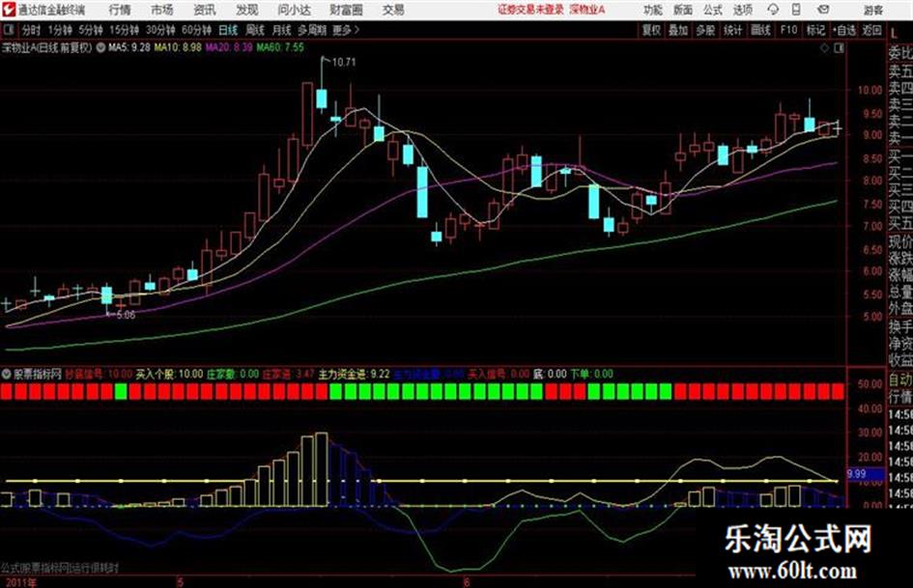Click the 返回 back toolbar button
The image size is (913, 588).
[872, 30]
